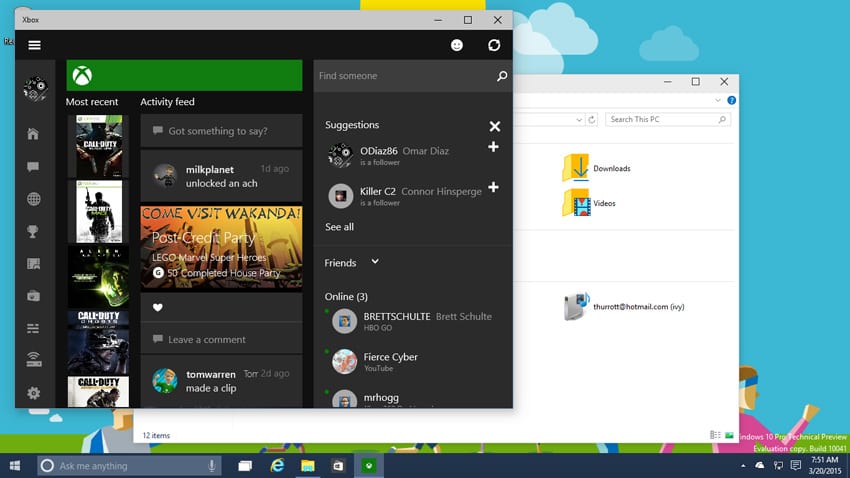Screen dimensions: 850x478
Task: Dismiss the Suggestions section with the X
Action: pos(494,126)
